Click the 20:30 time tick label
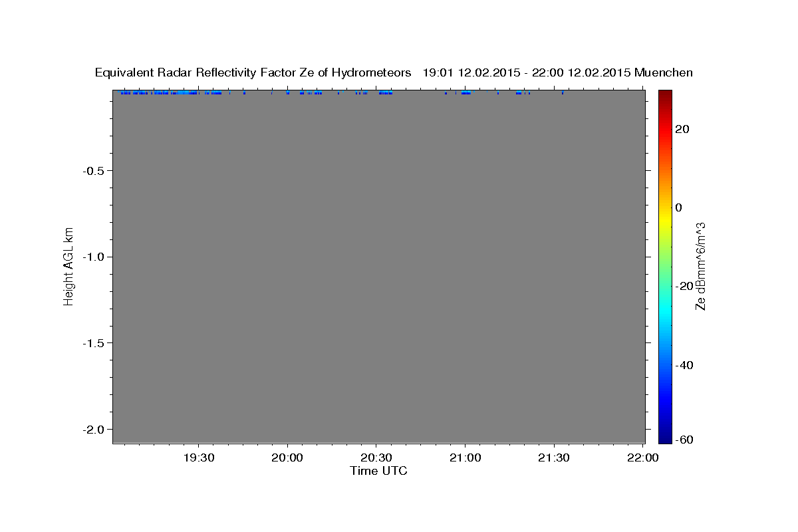The image size is (798, 532). point(376,458)
